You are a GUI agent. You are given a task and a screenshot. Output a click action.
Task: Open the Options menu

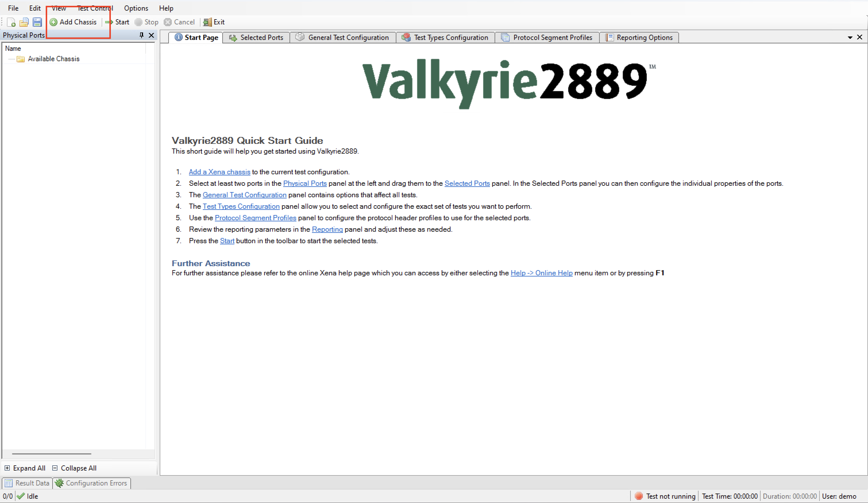136,8
